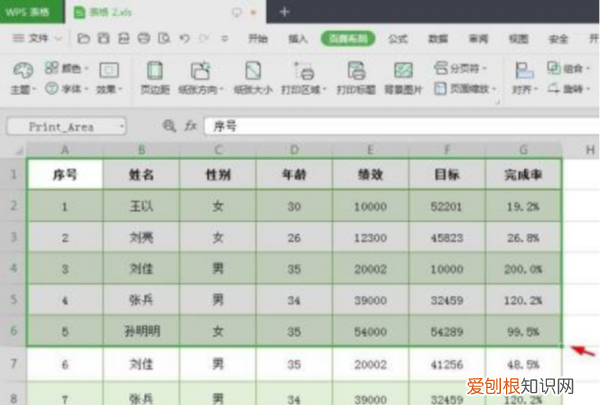Click the 年龄 header cell
The image size is (600, 405).
coord(294,175)
